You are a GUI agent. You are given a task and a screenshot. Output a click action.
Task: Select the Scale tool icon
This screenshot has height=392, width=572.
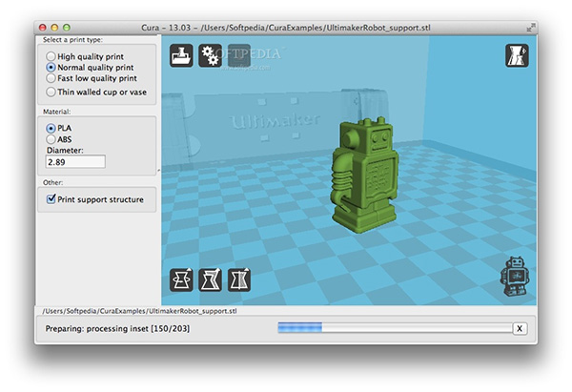[x=210, y=280]
